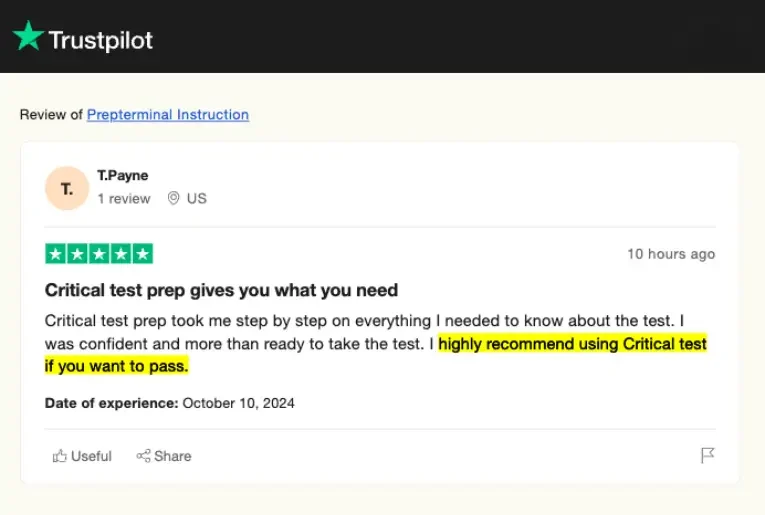
Task: Click the "1 review" count text
Action: (123, 199)
